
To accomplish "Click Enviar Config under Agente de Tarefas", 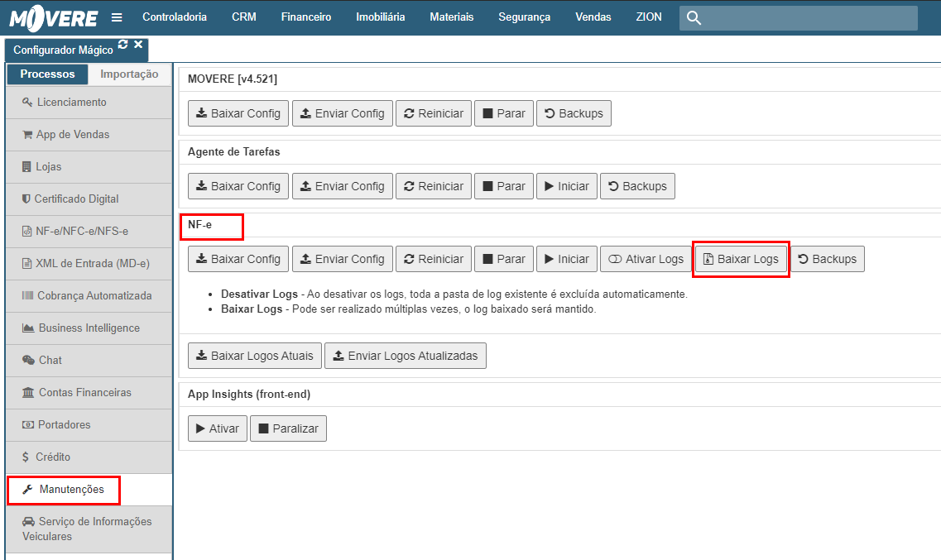I will click(x=343, y=186).
